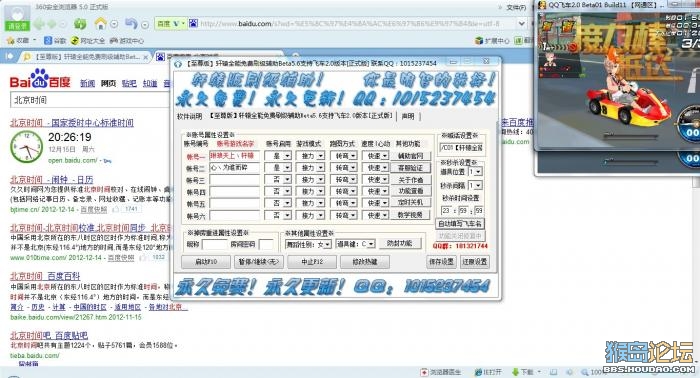Image resolution: width=700 pixels, height=378 pixels.
Task: Open the 收藏 favorites star icon
Action: click(10, 41)
